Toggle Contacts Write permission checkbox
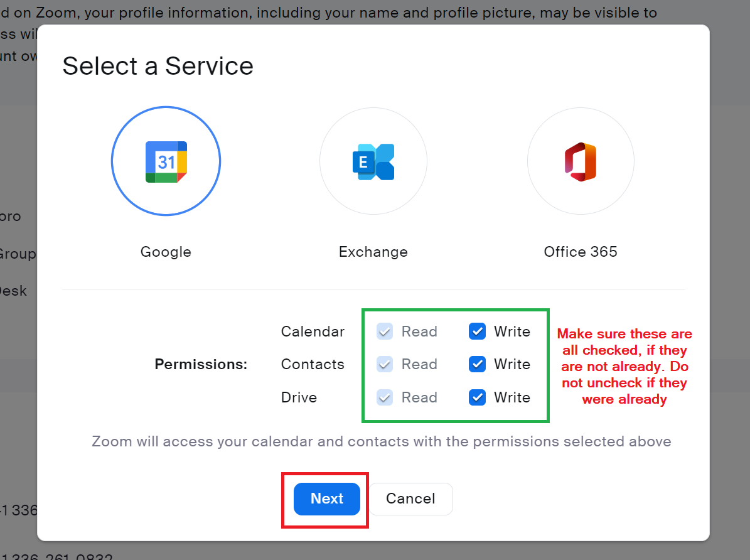 [x=478, y=364]
